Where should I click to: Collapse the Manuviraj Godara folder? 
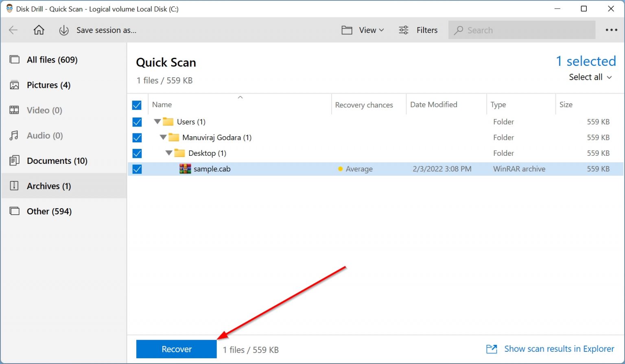coord(163,137)
